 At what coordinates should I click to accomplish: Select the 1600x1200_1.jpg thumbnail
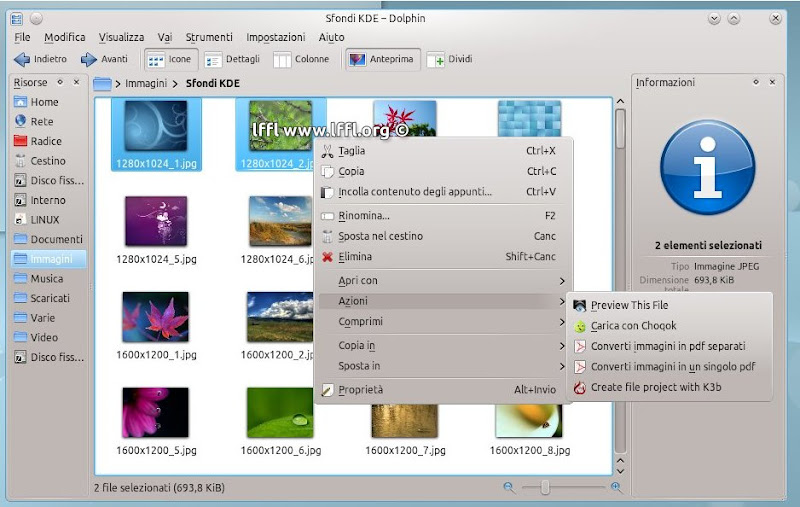click(x=155, y=318)
